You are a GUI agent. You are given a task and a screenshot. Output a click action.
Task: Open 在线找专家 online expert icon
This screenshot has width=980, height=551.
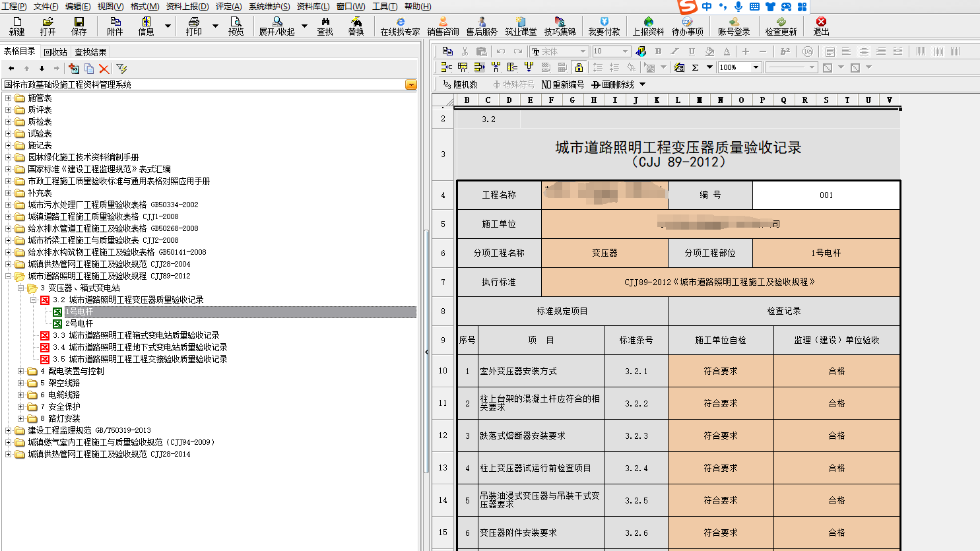[x=400, y=26]
